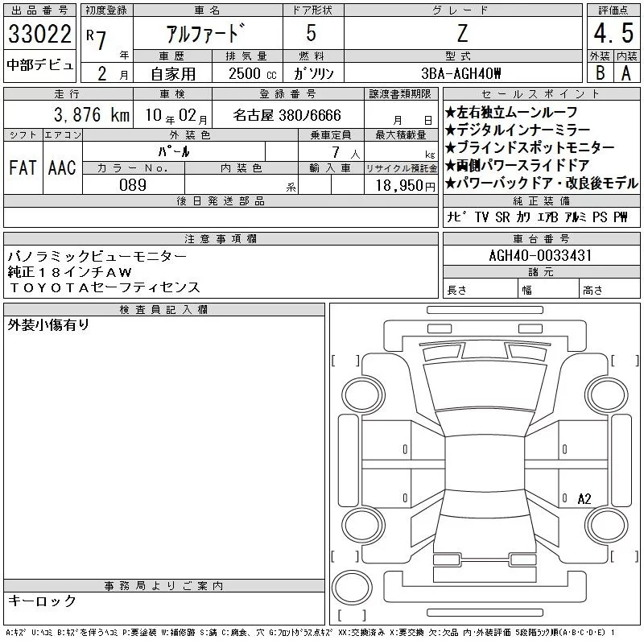Click the chassis number AGH40-0033431
644x644 pixels.
click(541, 256)
